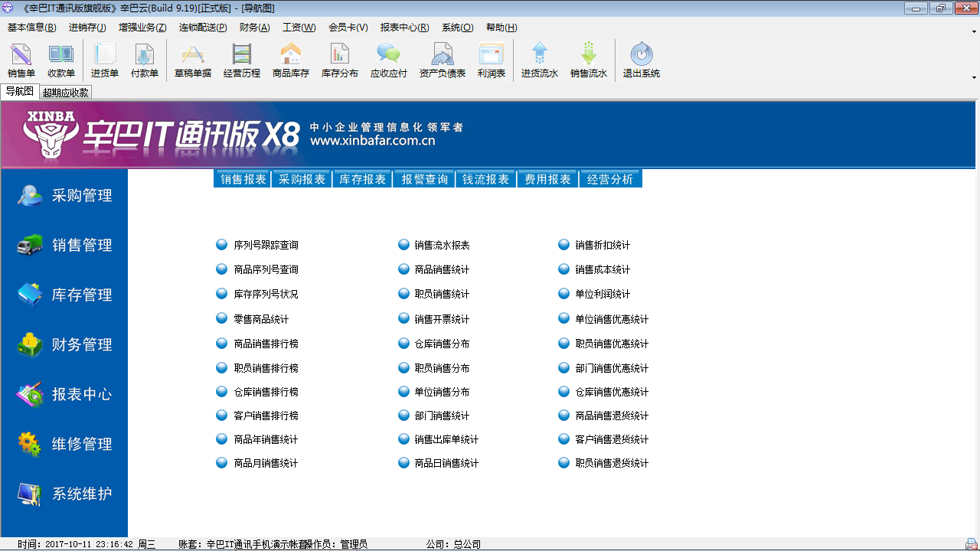Open the 应收应付 toolbar icon

[389, 60]
